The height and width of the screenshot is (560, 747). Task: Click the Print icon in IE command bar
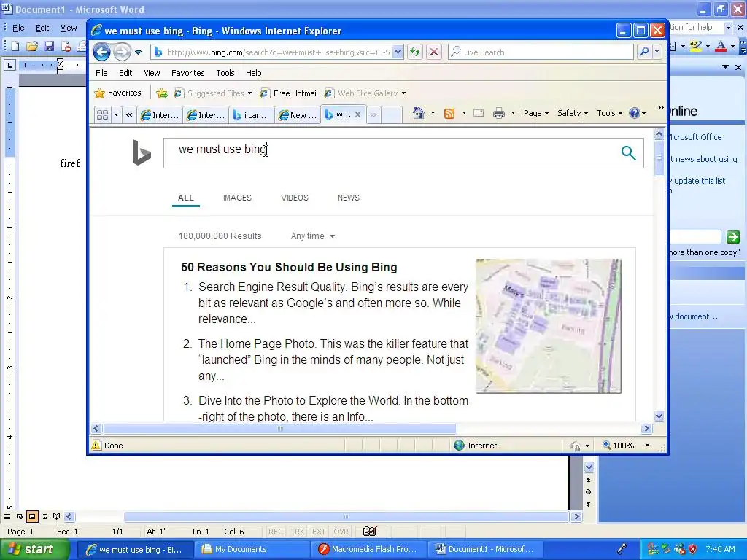pyautogui.click(x=499, y=113)
